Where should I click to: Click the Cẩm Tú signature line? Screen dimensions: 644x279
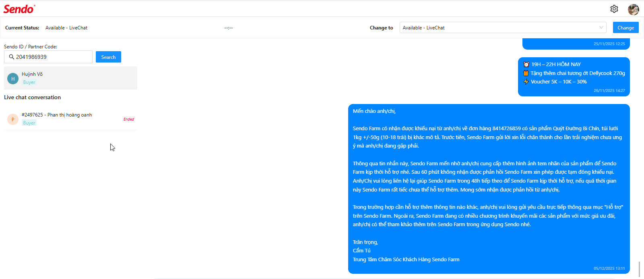pyautogui.click(x=362, y=251)
